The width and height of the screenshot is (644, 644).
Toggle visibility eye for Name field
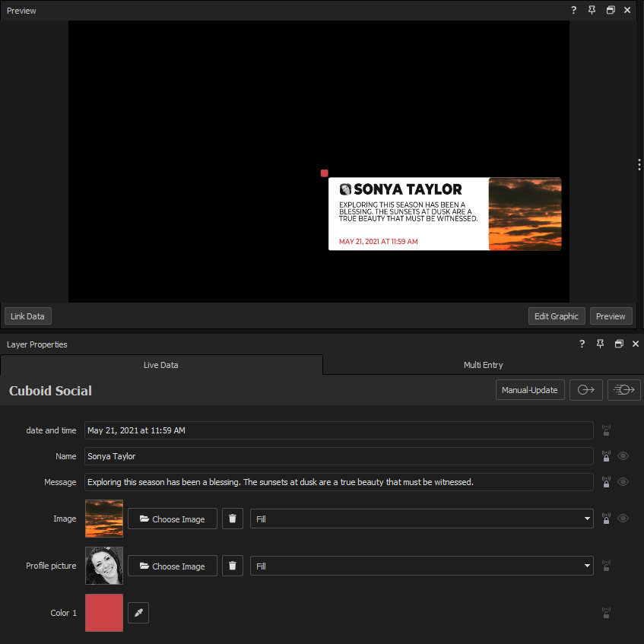623,456
